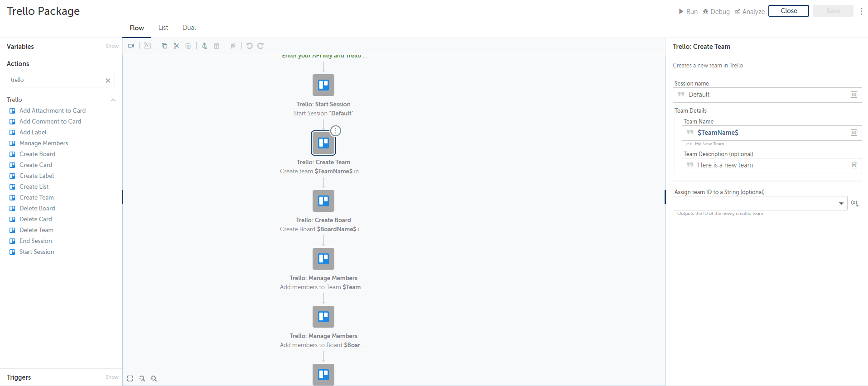Viewport: 868px width, 386px height.
Task: Insert a variable into Team Name field
Action: tap(854, 133)
